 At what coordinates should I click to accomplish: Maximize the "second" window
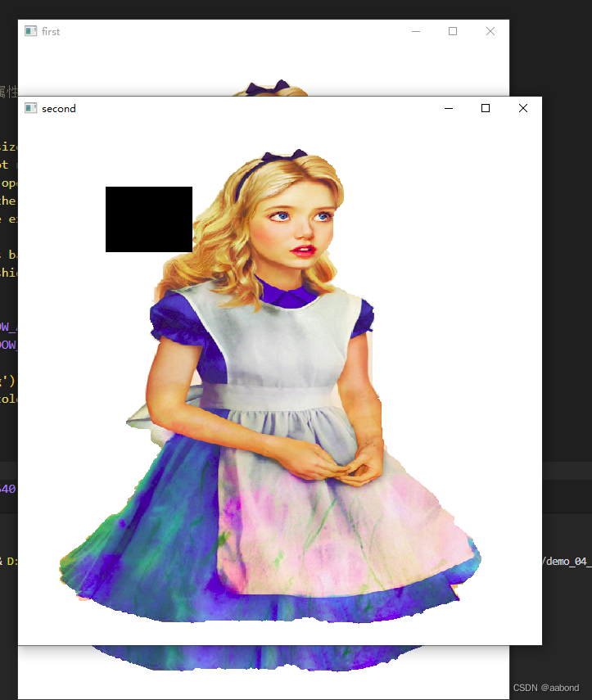(x=486, y=108)
